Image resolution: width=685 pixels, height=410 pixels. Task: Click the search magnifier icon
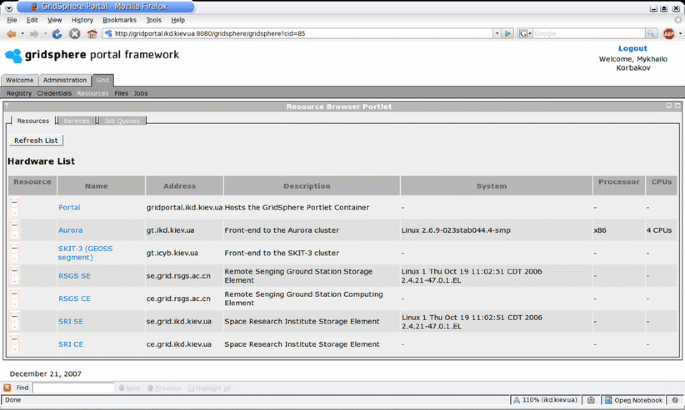coord(651,34)
